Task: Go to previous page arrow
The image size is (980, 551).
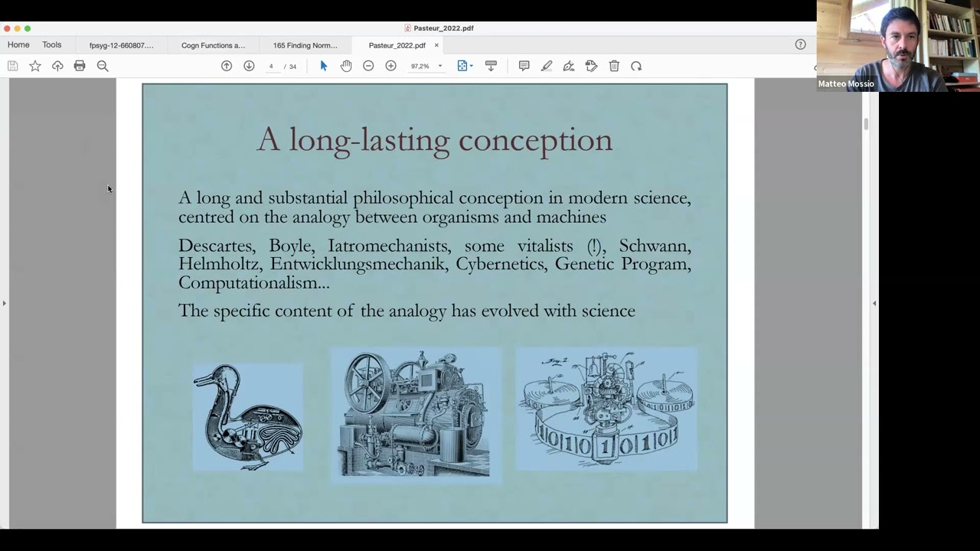Action: pos(227,67)
